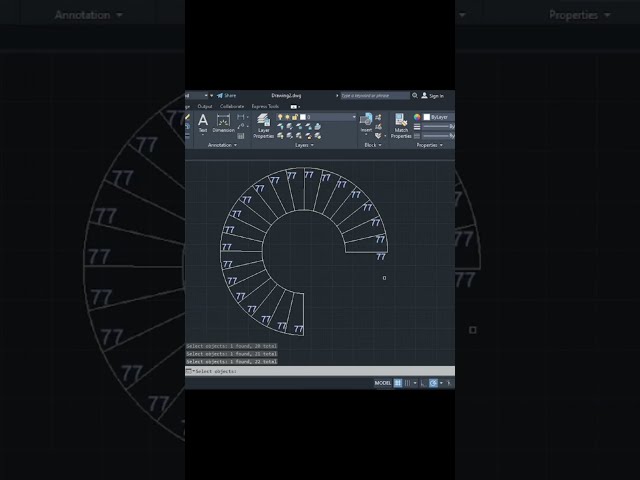
Task: Click the Match Layer icon
Action: point(318,136)
